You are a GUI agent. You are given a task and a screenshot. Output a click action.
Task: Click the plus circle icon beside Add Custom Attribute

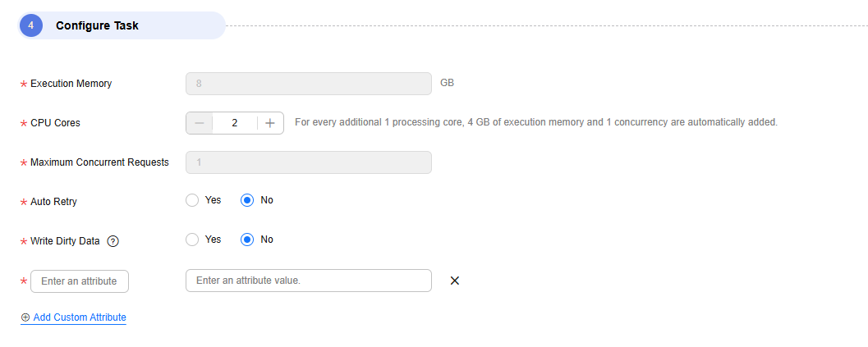[x=25, y=317]
